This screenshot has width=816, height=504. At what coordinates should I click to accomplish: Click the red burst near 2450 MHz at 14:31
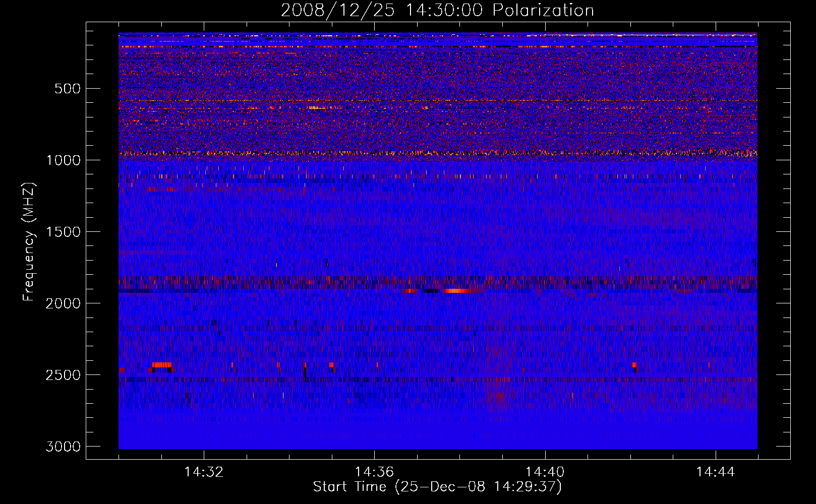(x=162, y=365)
